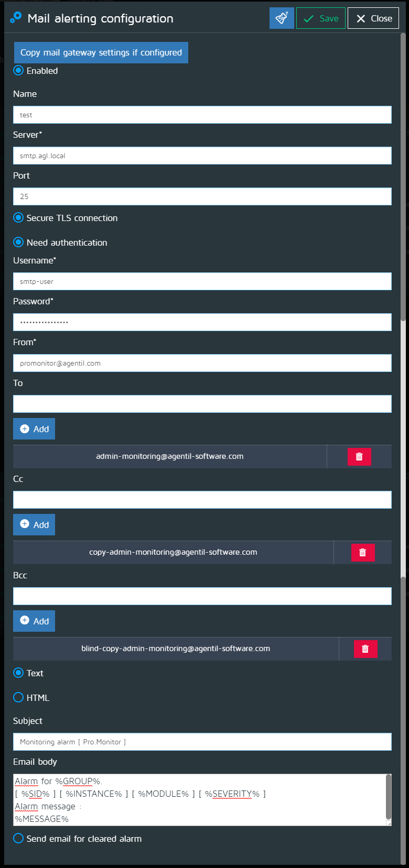Select the Text email format
Image resolution: width=409 pixels, height=868 pixels.
[18, 673]
